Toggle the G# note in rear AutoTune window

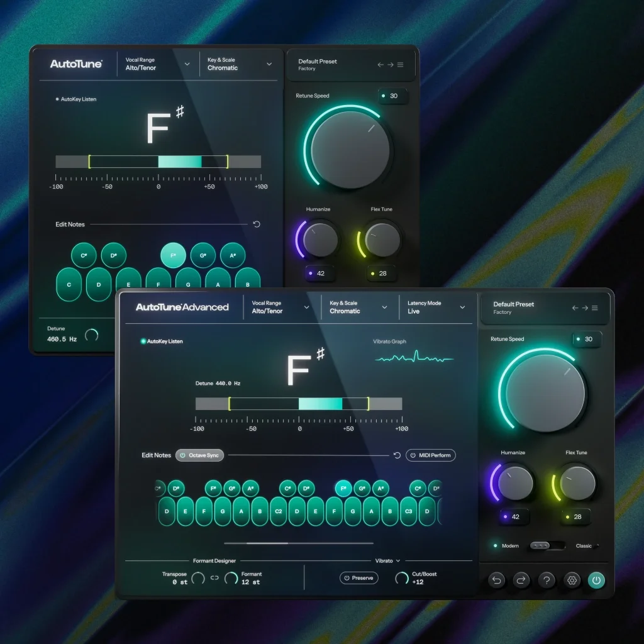203,255
